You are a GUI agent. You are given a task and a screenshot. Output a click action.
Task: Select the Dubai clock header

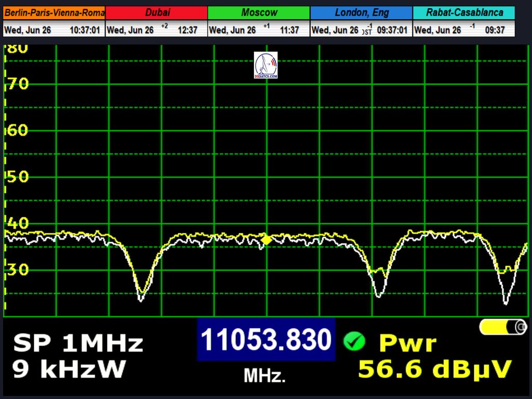point(156,12)
